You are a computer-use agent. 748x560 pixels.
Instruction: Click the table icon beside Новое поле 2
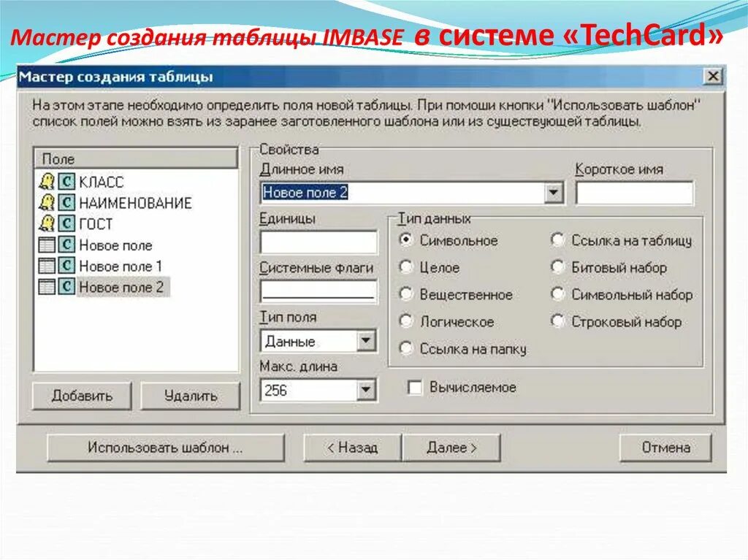[47, 287]
